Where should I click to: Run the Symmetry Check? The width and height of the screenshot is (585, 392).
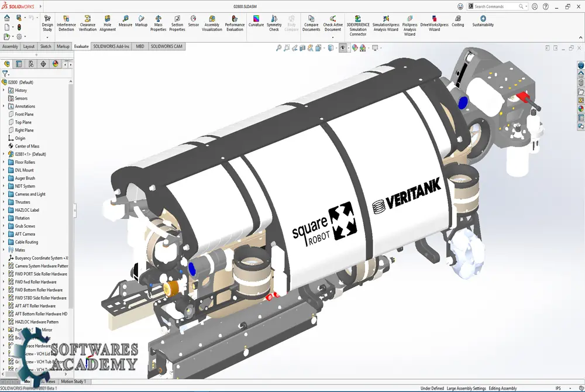click(x=274, y=23)
